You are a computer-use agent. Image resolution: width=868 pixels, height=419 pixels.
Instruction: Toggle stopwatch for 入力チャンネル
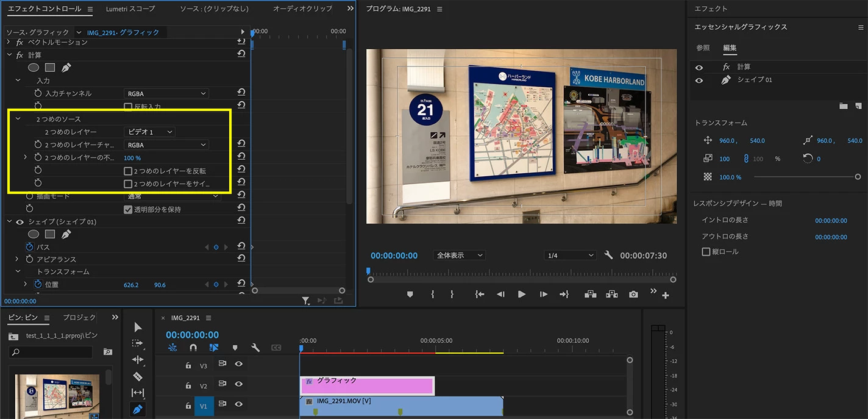coord(38,93)
